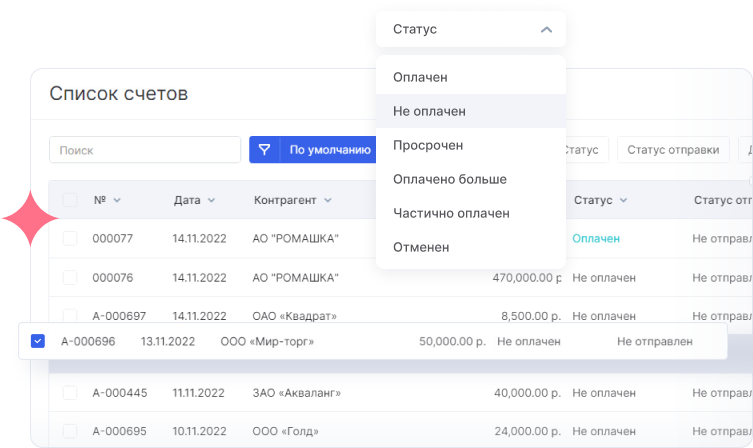Click the sort arrow next to Статус column

point(624,201)
